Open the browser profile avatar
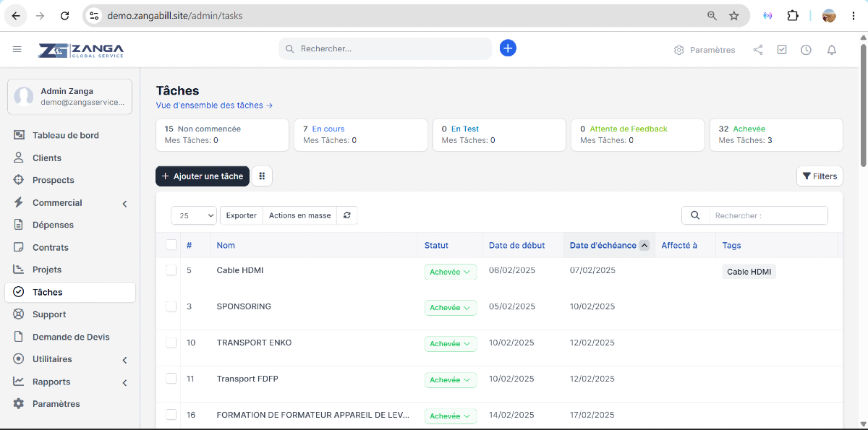This screenshot has height=430, width=868. 829,15
